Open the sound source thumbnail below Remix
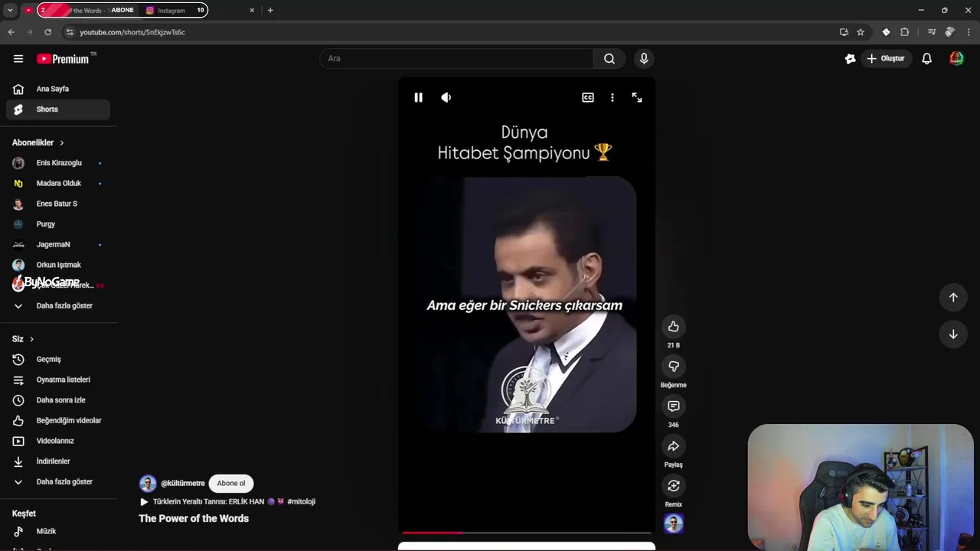Viewport: 980px width, 551px height. [x=674, y=523]
